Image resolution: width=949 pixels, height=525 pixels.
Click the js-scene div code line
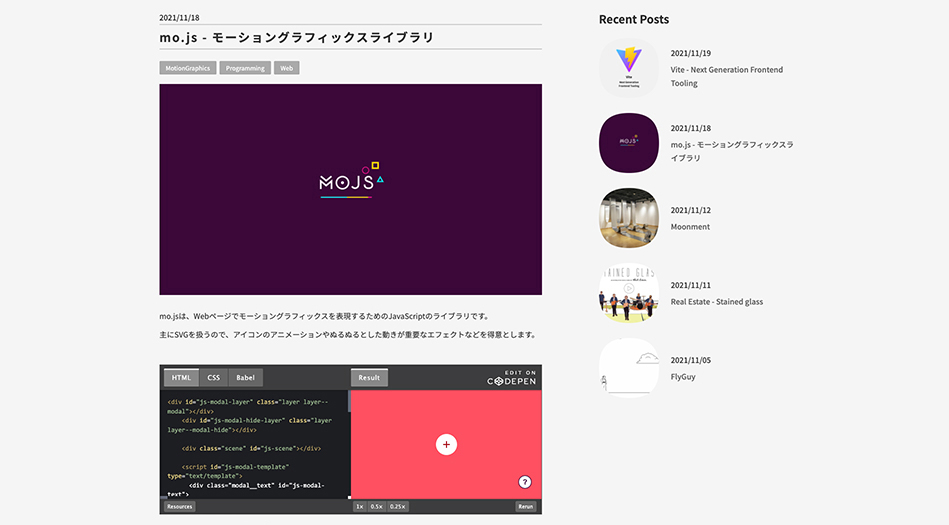251,449
